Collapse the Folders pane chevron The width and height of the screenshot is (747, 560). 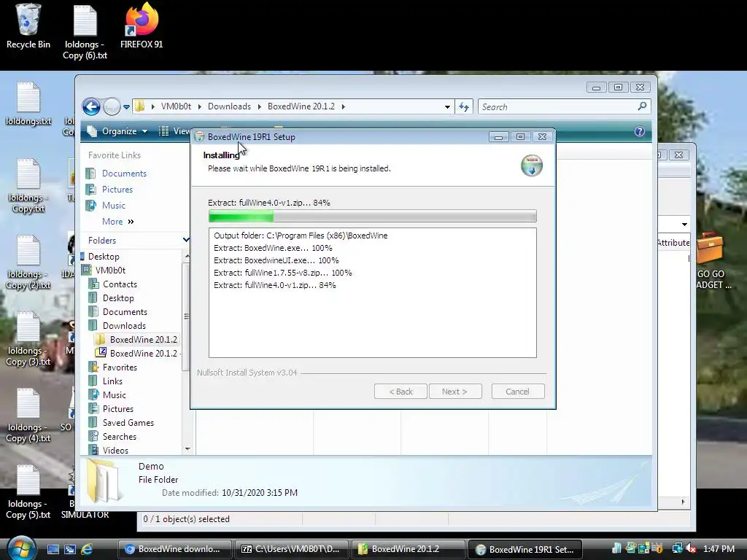pyautogui.click(x=186, y=240)
